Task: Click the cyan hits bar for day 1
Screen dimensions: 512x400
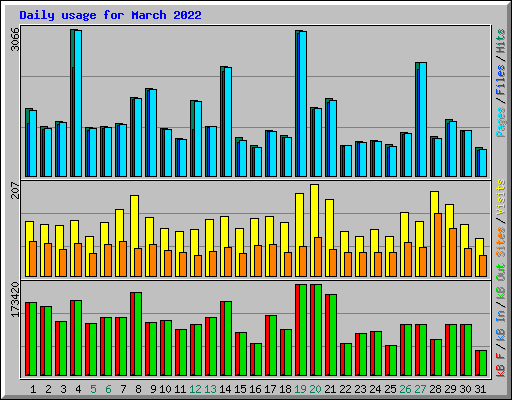Action: click(x=33, y=144)
